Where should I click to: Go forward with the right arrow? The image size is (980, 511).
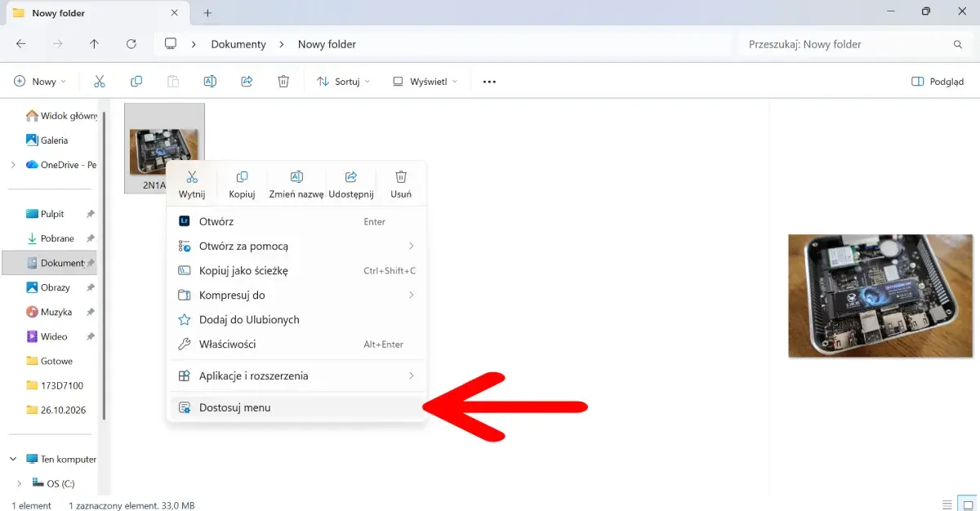pos(57,44)
